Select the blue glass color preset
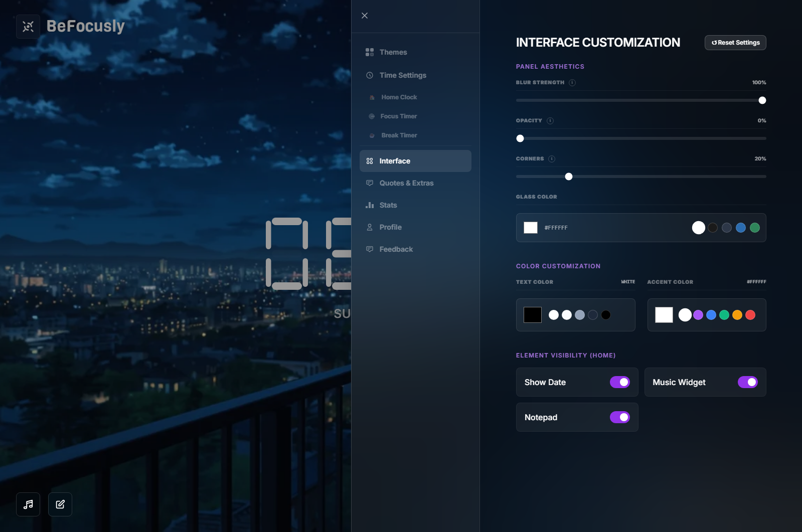Viewport: 802px width, 532px height. [741, 228]
